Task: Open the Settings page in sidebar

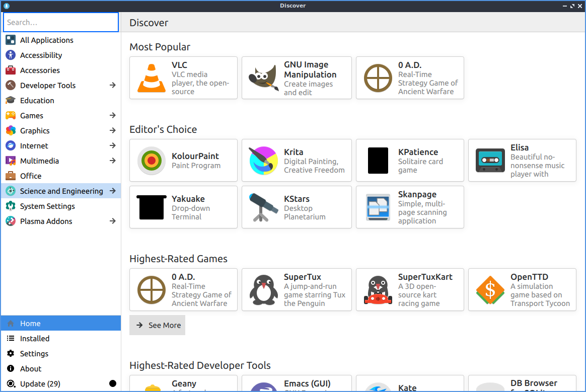Action: pyautogui.click(x=34, y=354)
